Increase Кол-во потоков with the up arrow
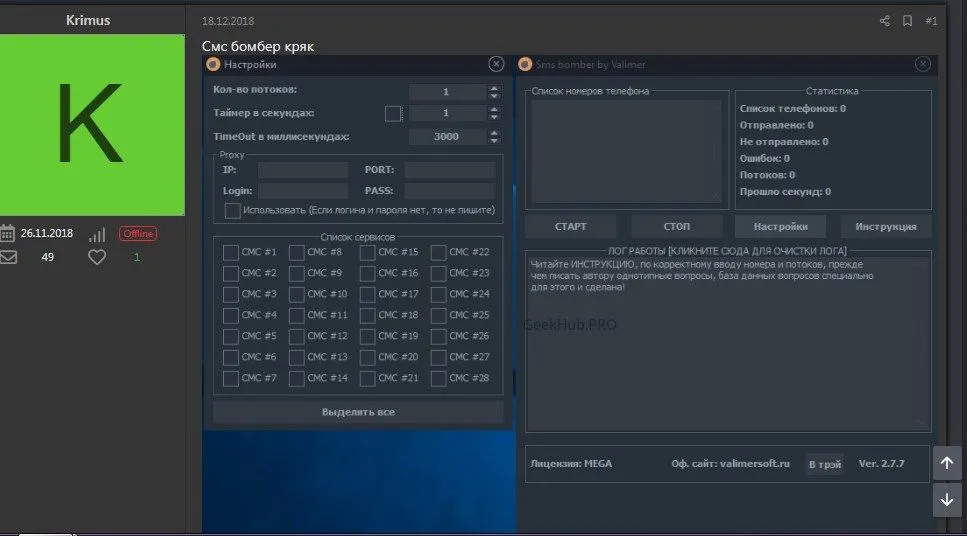The image size is (967, 536). point(493,87)
